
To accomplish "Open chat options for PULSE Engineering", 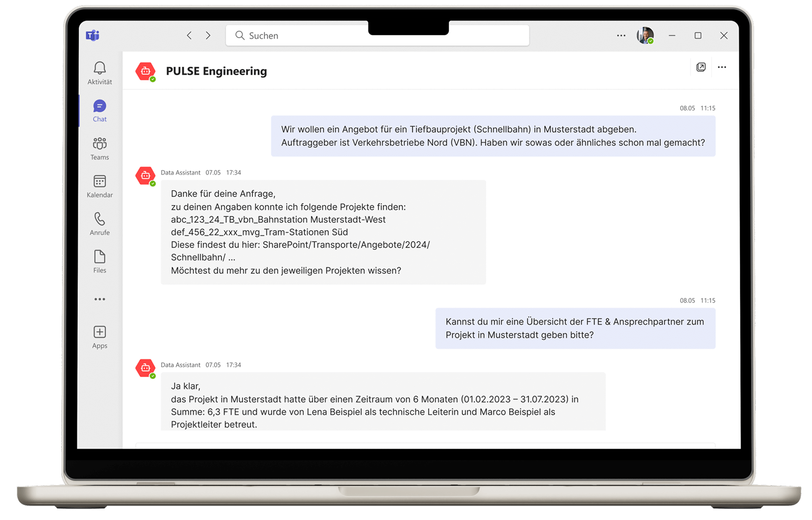I will pos(722,67).
